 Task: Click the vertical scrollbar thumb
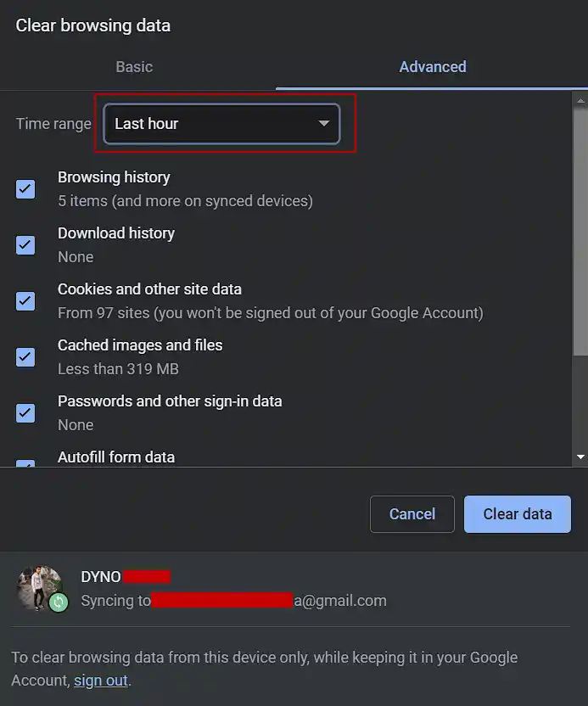(580, 232)
